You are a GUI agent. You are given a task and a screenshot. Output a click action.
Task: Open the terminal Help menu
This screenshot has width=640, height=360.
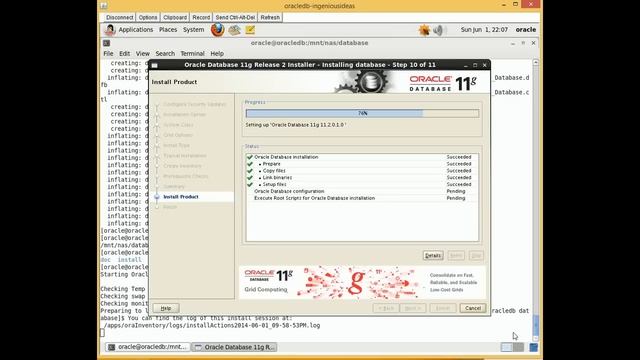click(x=217, y=53)
